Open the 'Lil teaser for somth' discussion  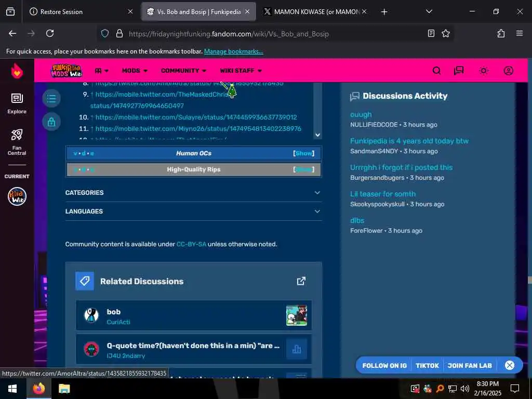pyautogui.click(x=383, y=194)
